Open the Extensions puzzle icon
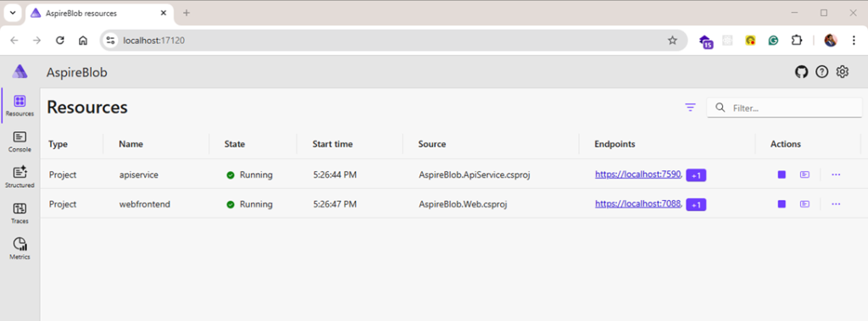 pos(796,40)
